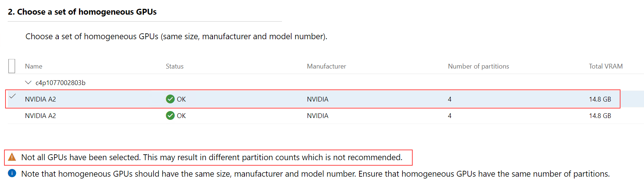Click green OK status icon, first GPU
Image resolution: width=644 pixels, height=184 pixels.
pyautogui.click(x=170, y=99)
